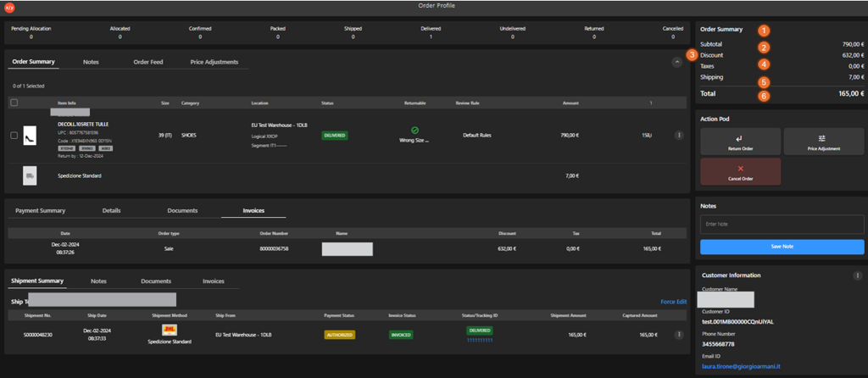
Task: Click the DELIVERED status badge in the item row
Action: click(334, 135)
